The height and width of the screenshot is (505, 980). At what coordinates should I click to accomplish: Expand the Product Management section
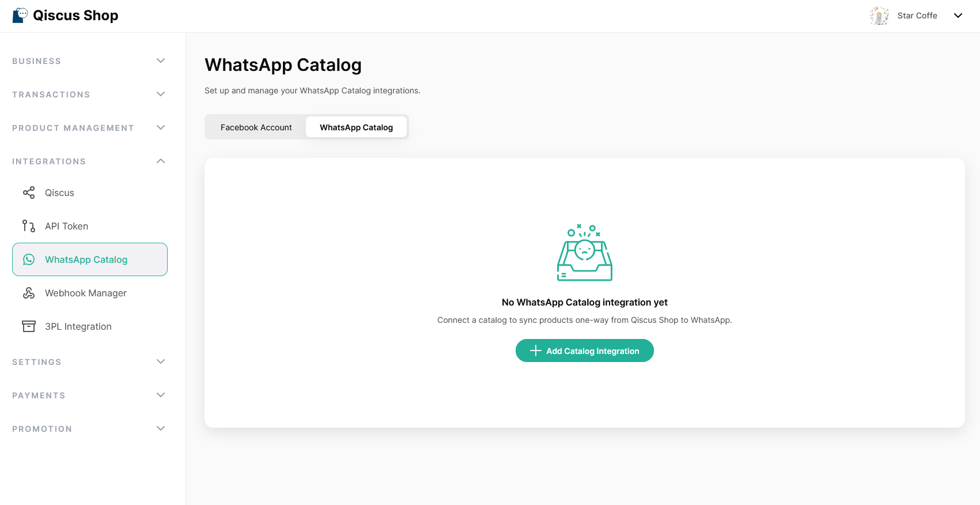[x=161, y=127]
